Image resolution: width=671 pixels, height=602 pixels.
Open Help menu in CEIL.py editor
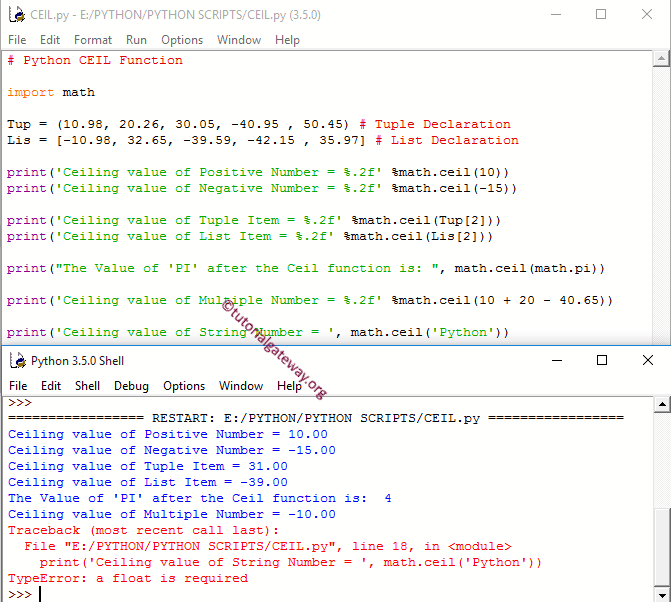287,40
